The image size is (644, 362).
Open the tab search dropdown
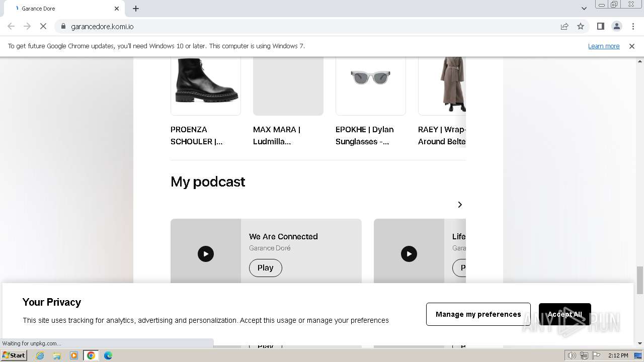point(584,9)
